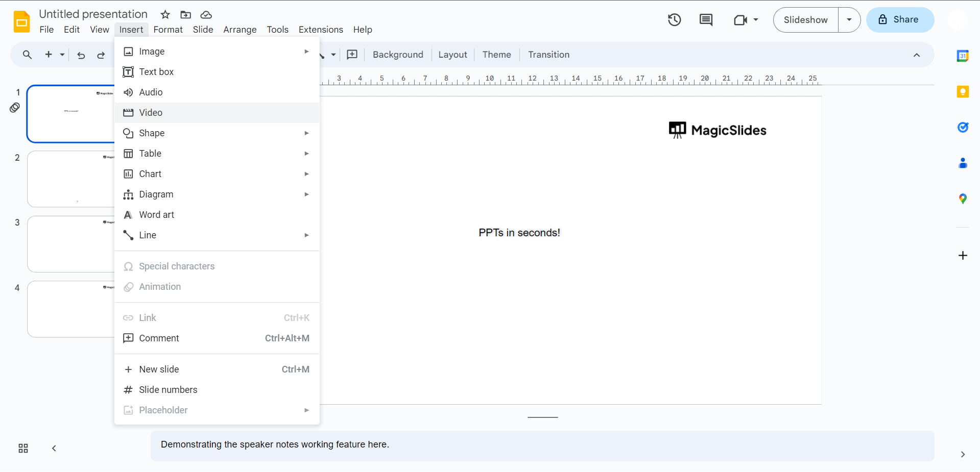
Task: Open version history clock icon
Action: point(674,20)
